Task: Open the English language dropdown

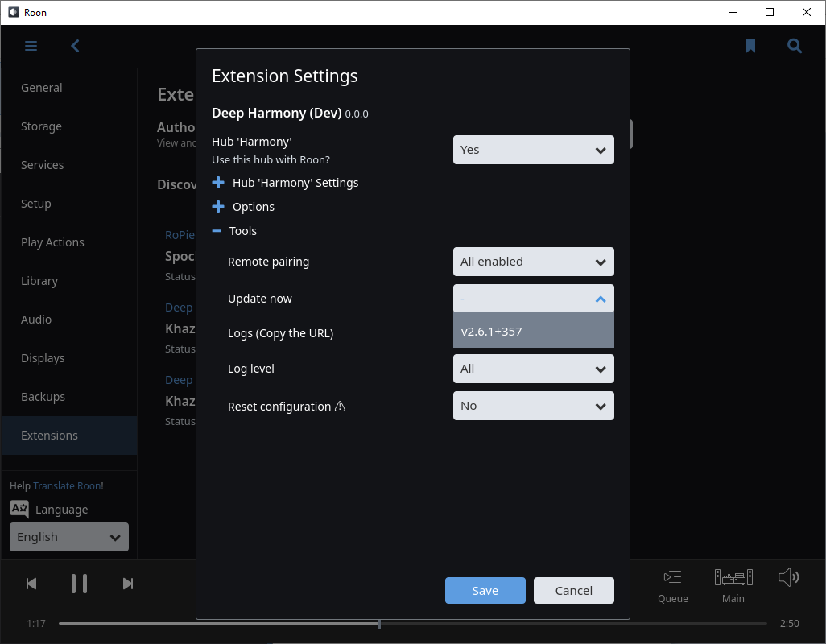Action: tap(69, 537)
